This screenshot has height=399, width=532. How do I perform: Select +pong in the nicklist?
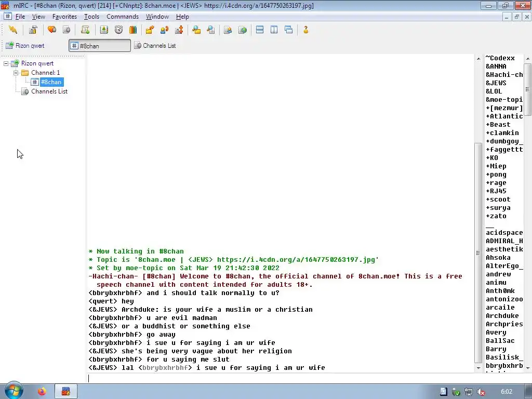coord(496,175)
